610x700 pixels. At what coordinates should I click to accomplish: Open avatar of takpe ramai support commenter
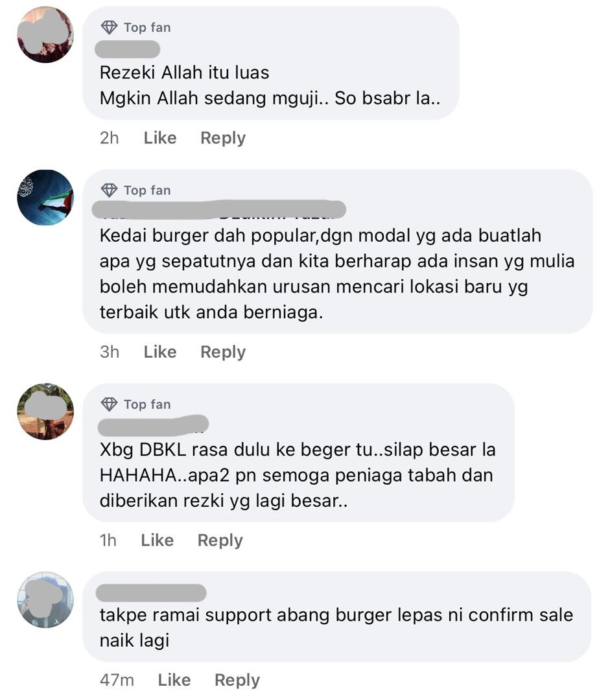(x=45, y=600)
